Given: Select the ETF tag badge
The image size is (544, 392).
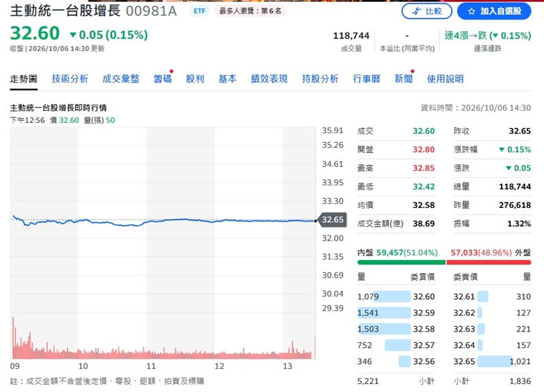Looking at the screenshot, I should pos(199,11).
